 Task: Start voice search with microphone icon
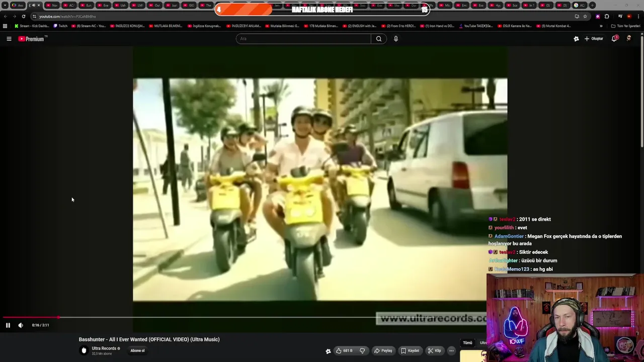[396, 39]
